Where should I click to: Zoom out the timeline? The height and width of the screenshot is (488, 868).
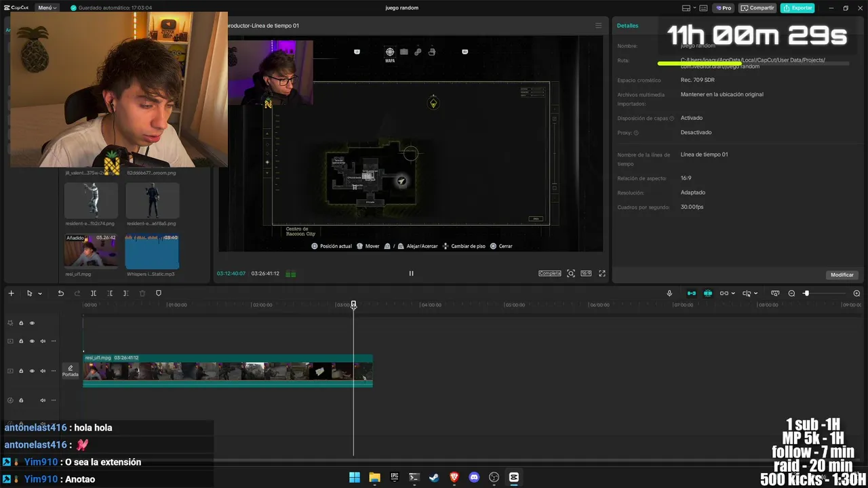(x=791, y=293)
